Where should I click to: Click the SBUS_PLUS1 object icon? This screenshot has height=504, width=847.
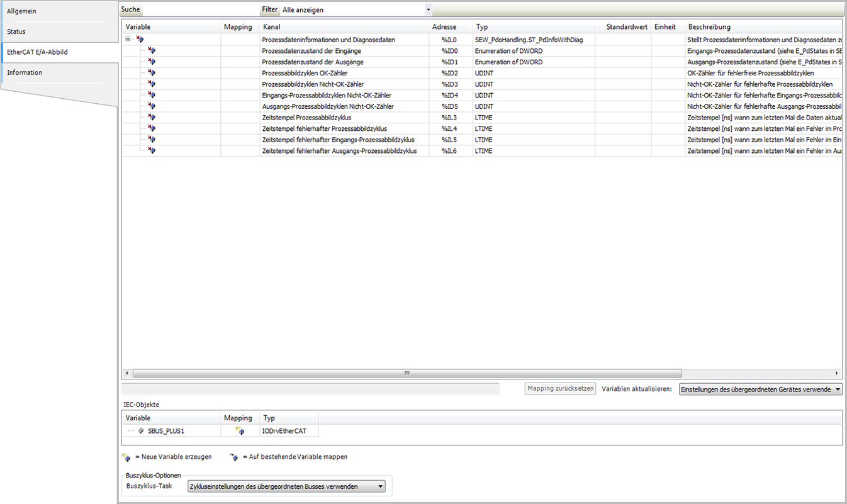(x=141, y=431)
